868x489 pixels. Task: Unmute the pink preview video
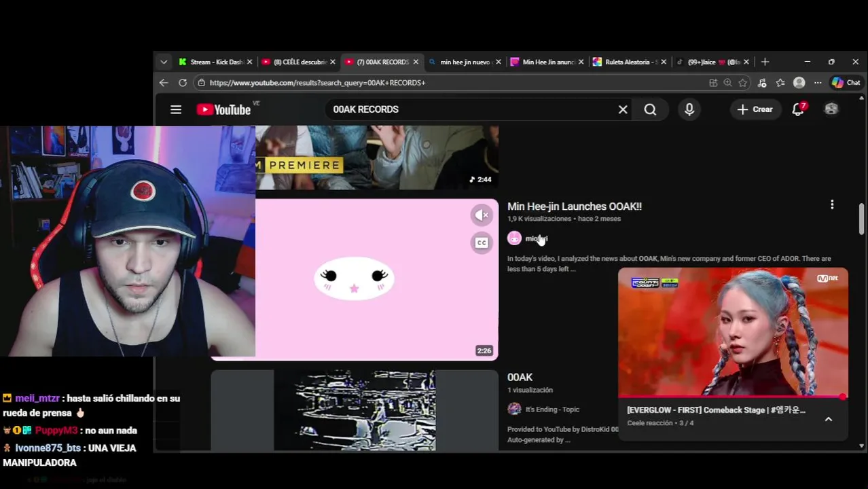pyautogui.click(x=482, y=215)
